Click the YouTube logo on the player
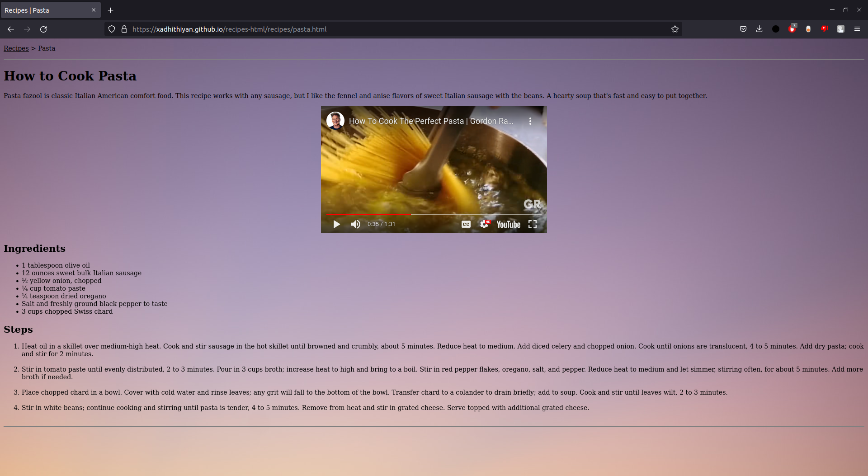Screen dimensions: 868x476 pyautogui.click(x=508, y=224)
